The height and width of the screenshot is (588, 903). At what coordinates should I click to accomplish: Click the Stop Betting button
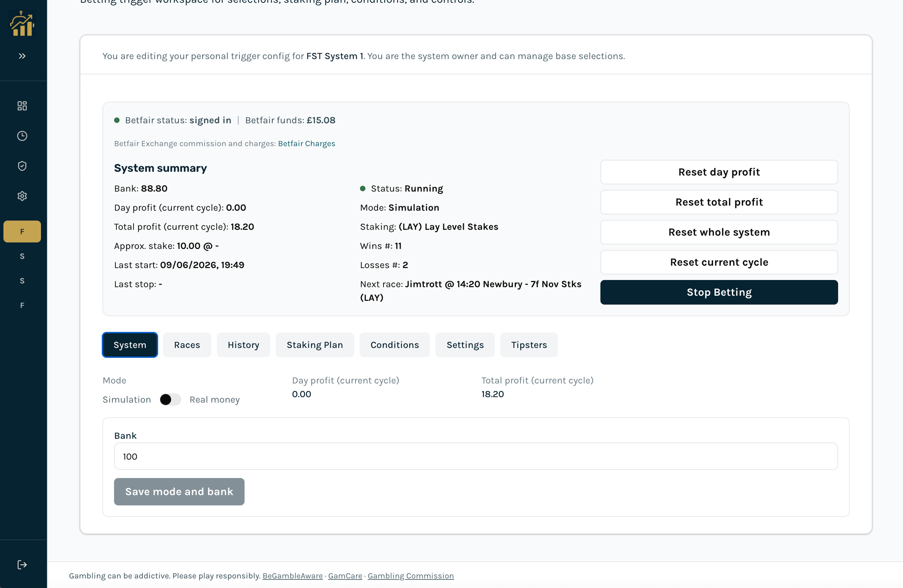pos(719,293)
